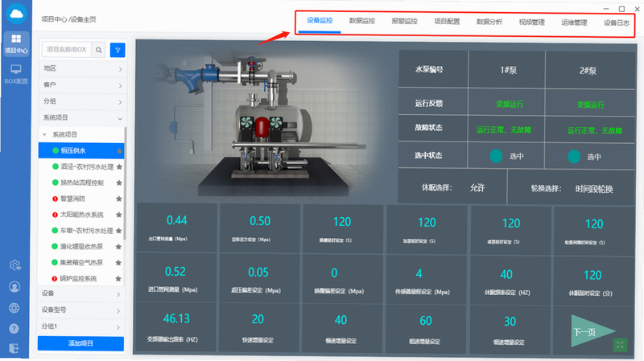Screen dimensions: 644x361
Task: Collapse the 系统项目 section
Action: pyautogui.click(x=82, y=118)
